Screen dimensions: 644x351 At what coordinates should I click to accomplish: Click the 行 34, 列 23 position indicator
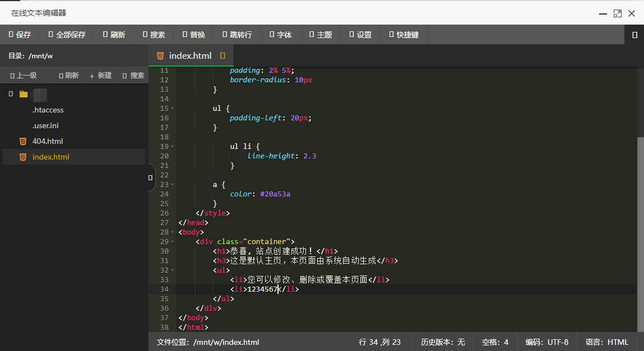coord(379,343)
